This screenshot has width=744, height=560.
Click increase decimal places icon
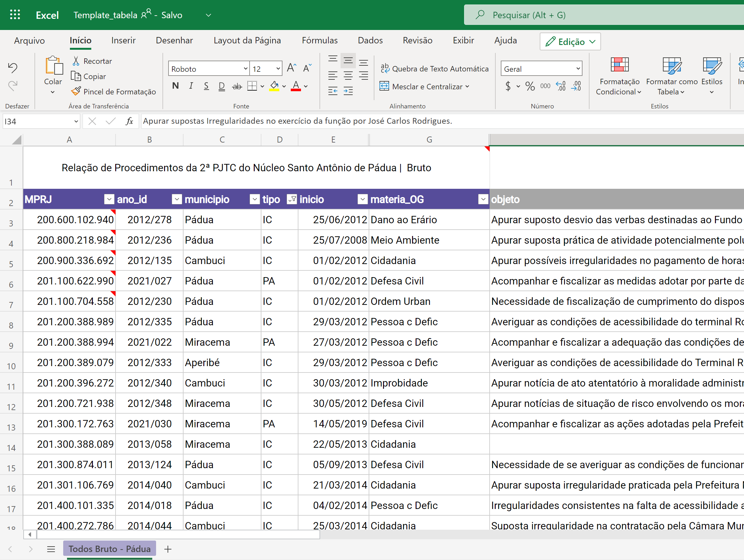click(x=561, y=86)
